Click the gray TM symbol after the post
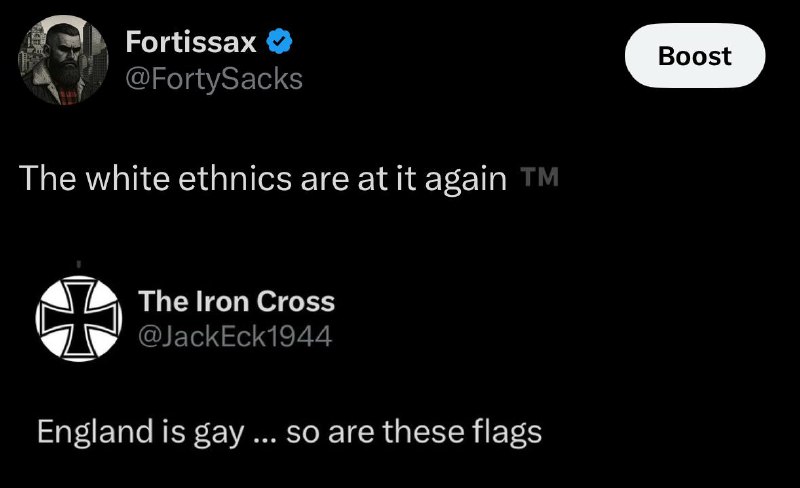This screenshot has width=800, height=488. pos(539,177)
